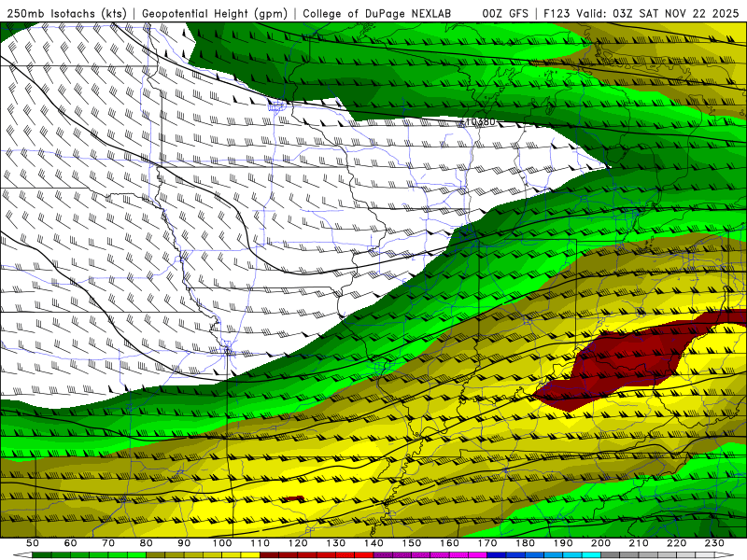Image resolution: width=747 pixels, height=560 pixels.
Task: Click the 70 value on the color scale
Action: pos(108,543)
